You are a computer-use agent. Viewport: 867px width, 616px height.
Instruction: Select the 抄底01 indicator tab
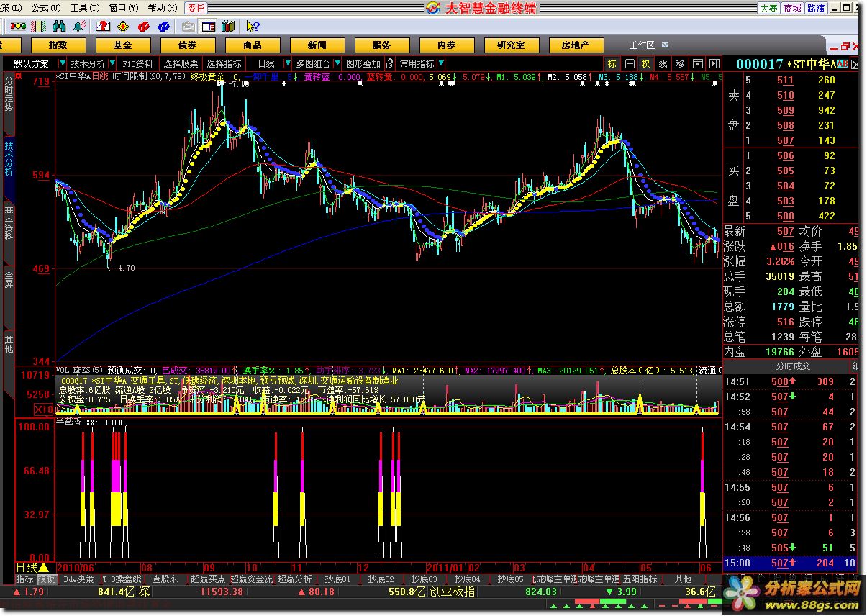pos(337,579)
